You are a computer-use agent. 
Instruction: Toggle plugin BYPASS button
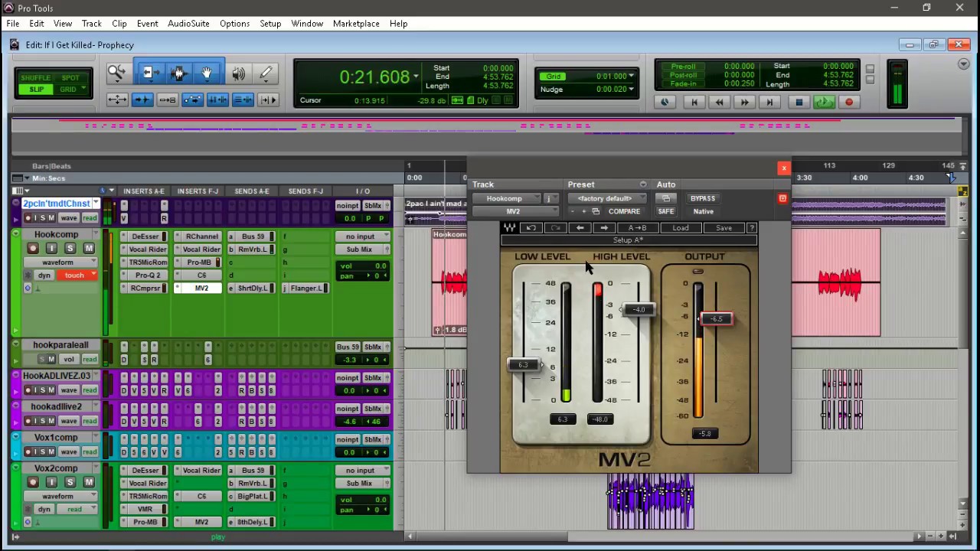point(703,198)
